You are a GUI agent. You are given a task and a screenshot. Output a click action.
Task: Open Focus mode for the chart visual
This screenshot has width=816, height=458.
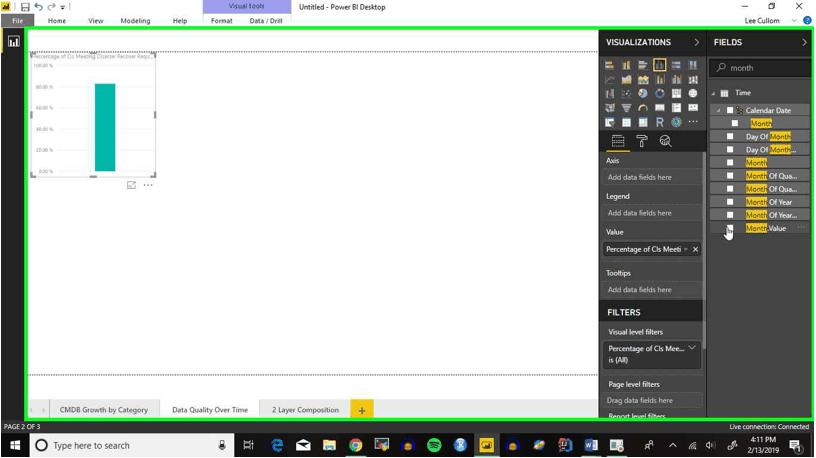point(131,185)
